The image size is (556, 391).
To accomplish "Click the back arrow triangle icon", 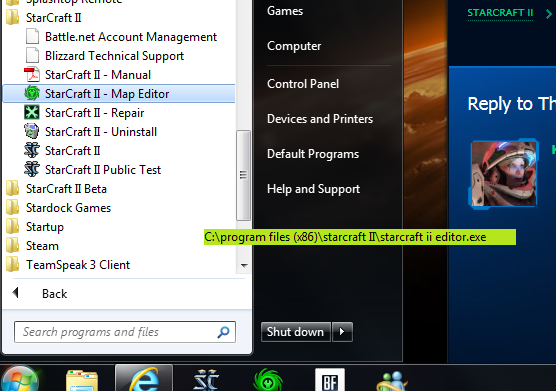I will click(15, 293).
